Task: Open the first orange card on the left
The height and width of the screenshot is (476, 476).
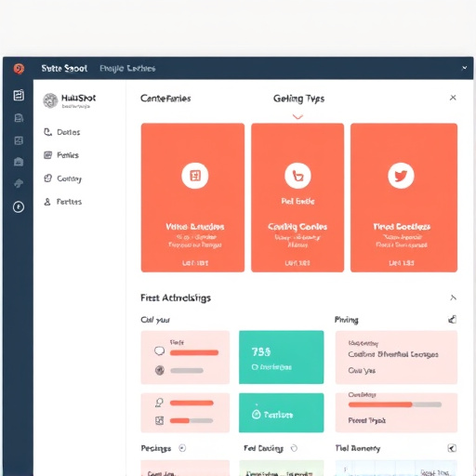Action: click(192, 198)
